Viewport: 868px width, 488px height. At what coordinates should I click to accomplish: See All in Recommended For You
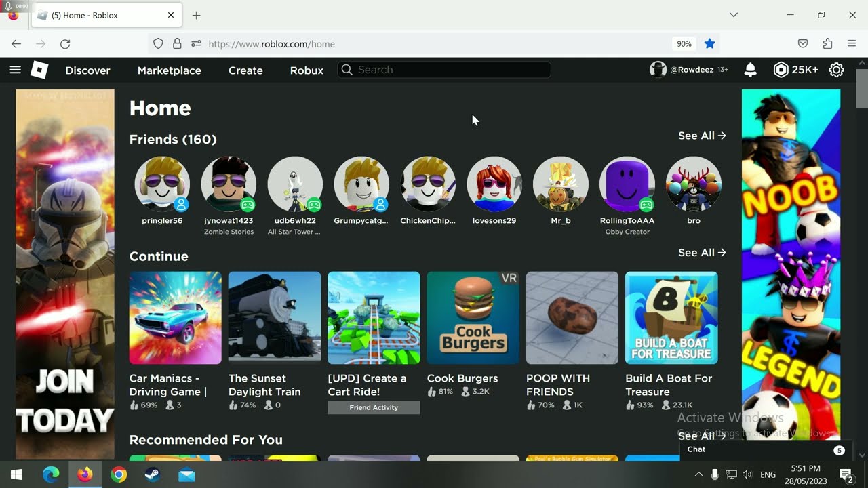(702, 436)
